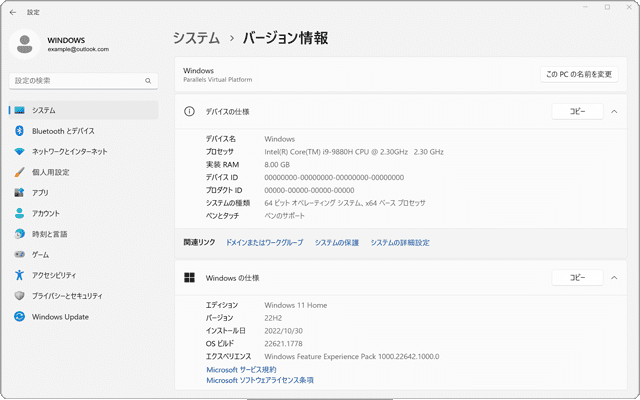Image resolution: width=640 pixels, height=400 pixels.
Task: Open システムの保護 link
Action: [x=337, y=242]
